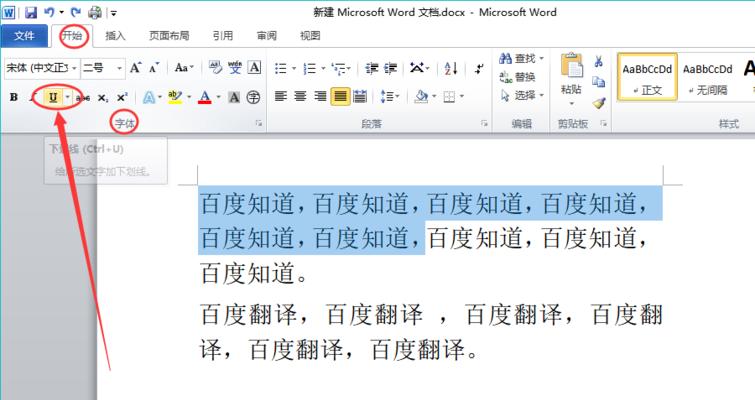Increase the paragraph indent

pos(391,68)
